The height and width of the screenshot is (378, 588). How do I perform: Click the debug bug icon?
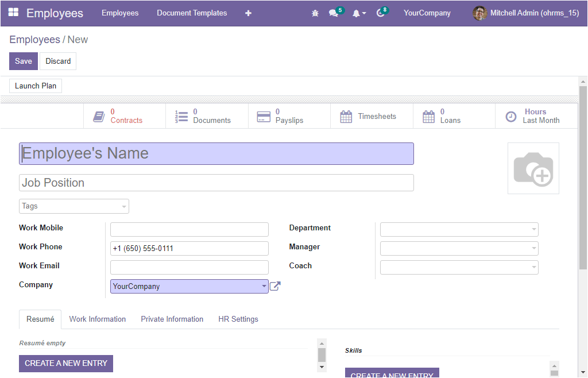(315, 13)
